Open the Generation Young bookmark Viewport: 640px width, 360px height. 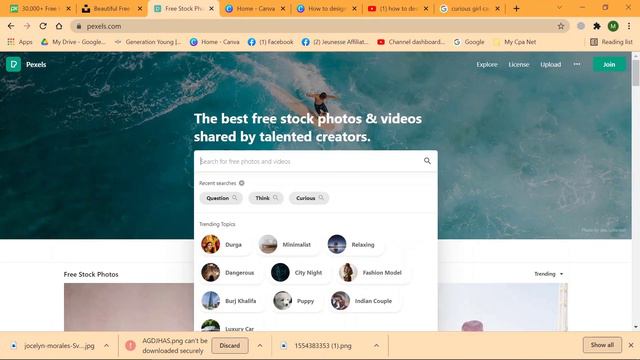point(149,42)
